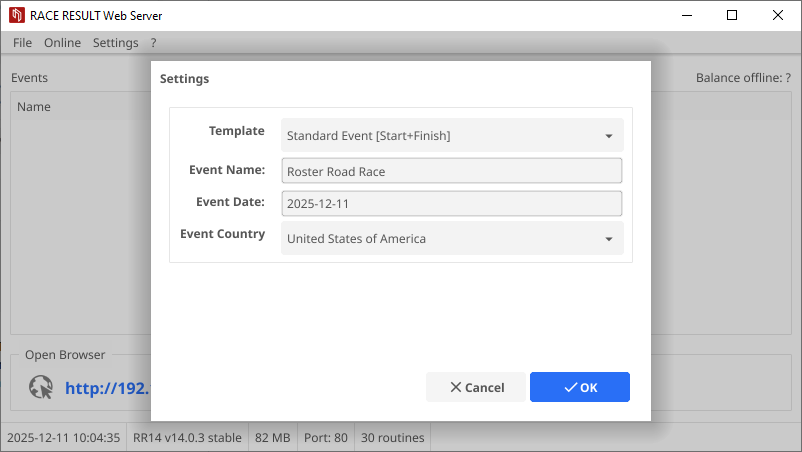Click the RACE RESULT app logo icon
Viewport: 802px width, 452px height.
[x=17, y=15]
